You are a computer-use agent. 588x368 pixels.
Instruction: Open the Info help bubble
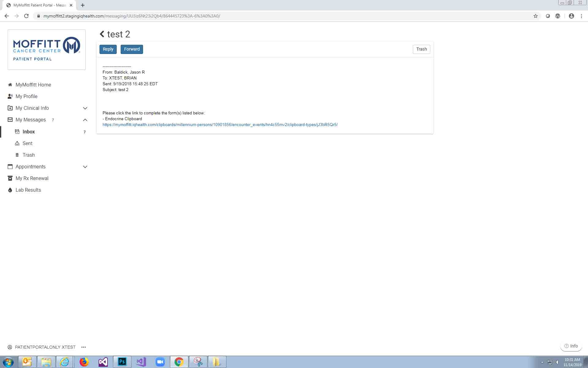pyautogui.click(x=571, y=346)
